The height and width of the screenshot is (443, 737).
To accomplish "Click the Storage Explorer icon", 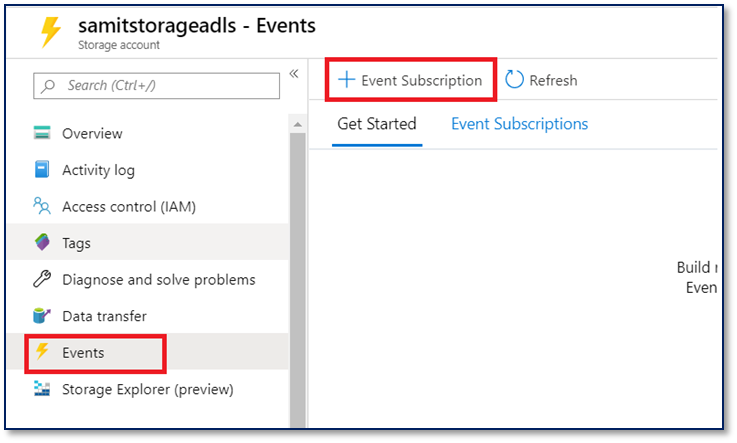I will pos(42,389).
